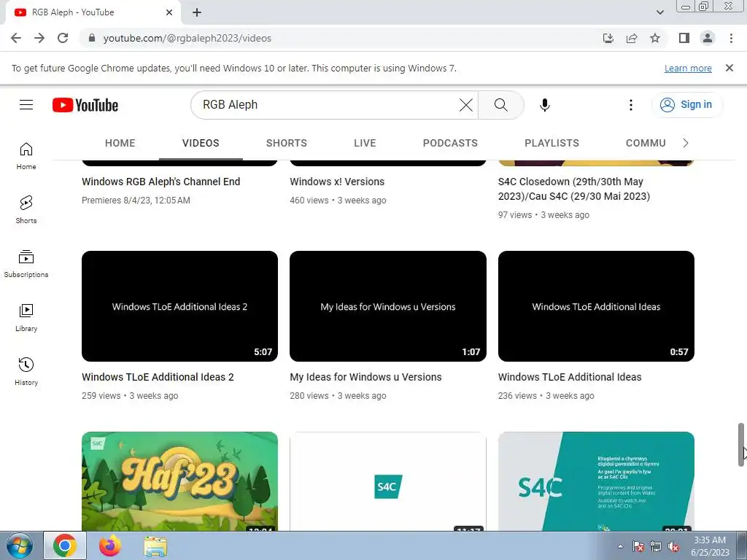Click the Sign in button

coord(686,105)
